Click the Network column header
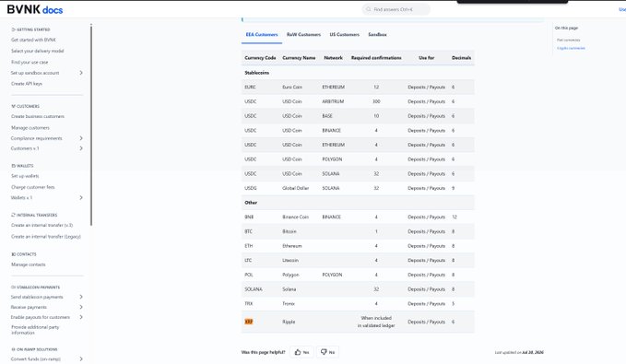Image resolution: width=626 pixels, height=364 pixels. click(334, 58)
